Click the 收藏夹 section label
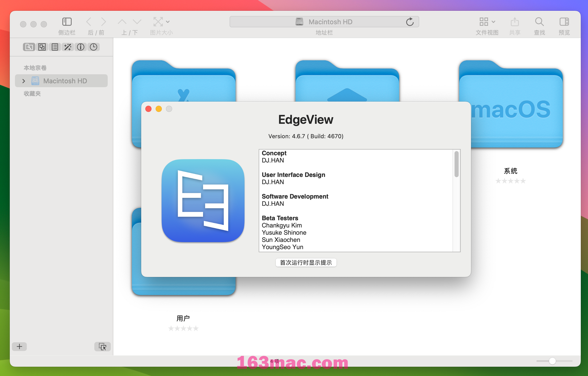 (32, 94)
